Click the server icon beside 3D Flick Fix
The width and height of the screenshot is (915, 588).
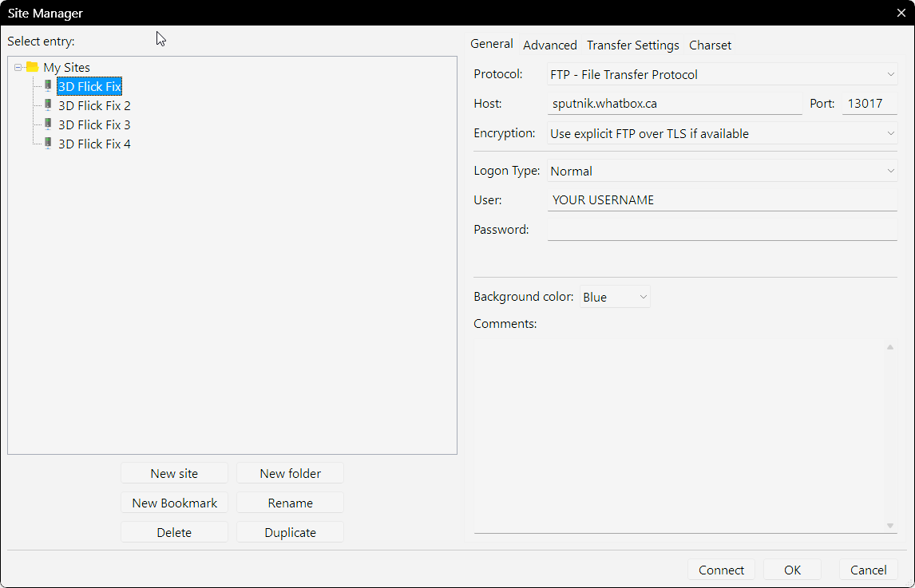(48, 86)
